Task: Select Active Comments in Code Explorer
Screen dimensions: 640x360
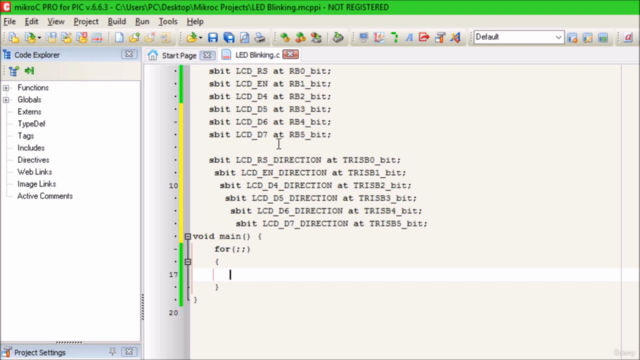Action: (x=45, y=196)
